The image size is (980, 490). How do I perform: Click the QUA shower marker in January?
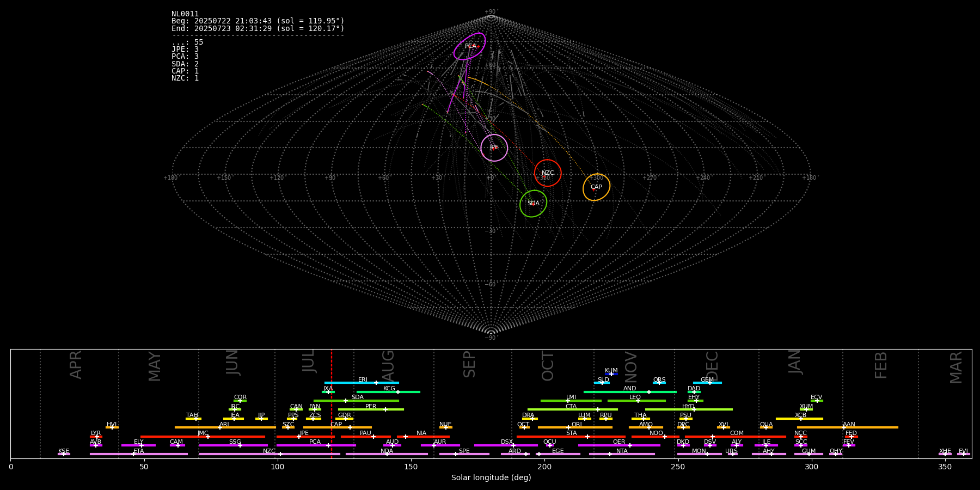766,427
